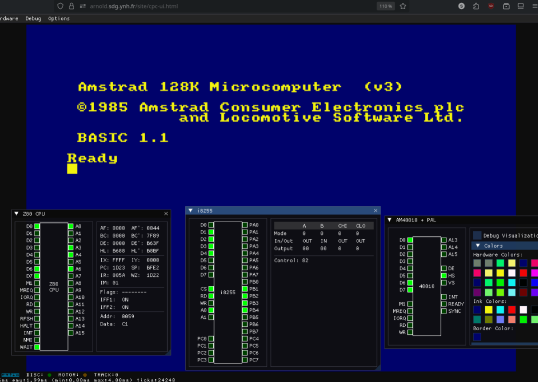Screen dimensions: 538x382
Task: Click the browser address bar URL
Action: pyautogui.click(x=134, y=6)
